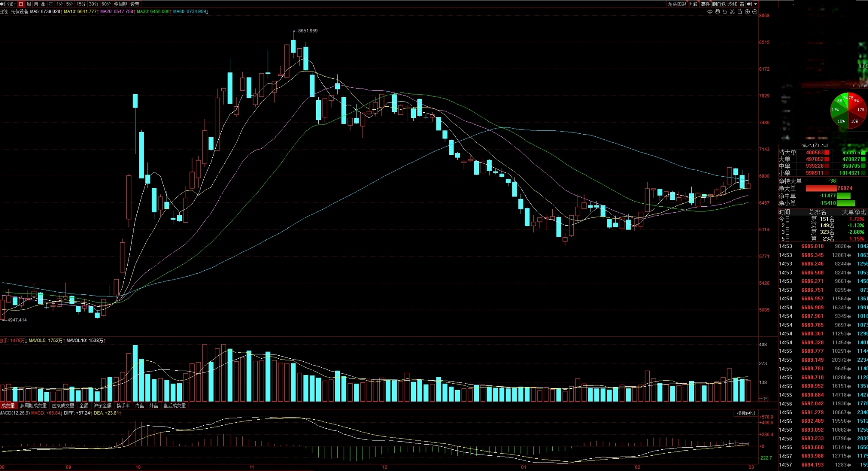Click 今日 ranking row 第151名
The height and width of the screenshot is (471, 868).
[x=821, y=219]
